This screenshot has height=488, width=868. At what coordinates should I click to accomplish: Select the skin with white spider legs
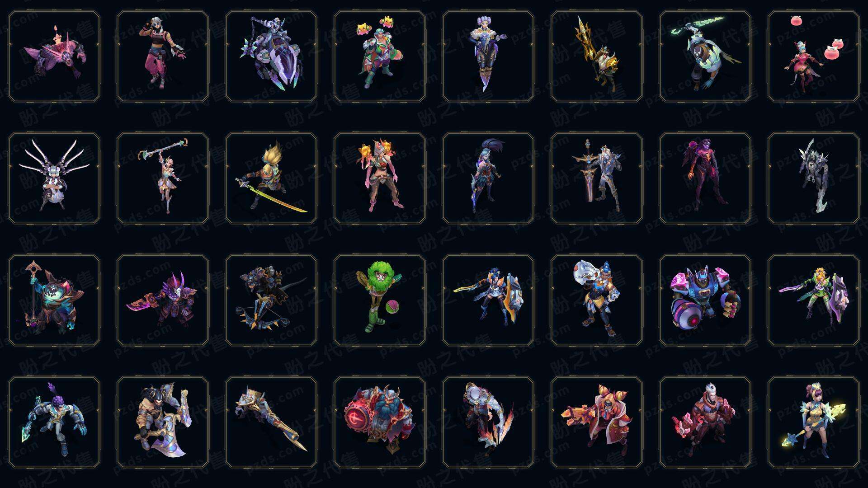point(54,178)
